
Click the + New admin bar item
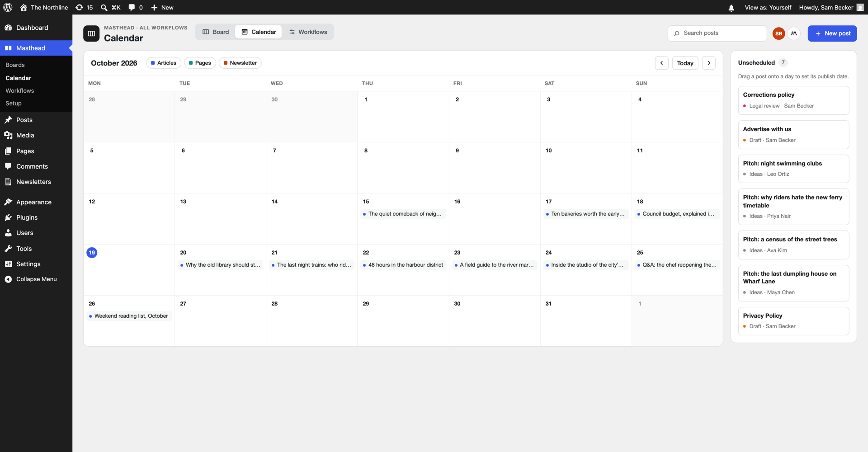pyautogui.click(x=162, y=7)
